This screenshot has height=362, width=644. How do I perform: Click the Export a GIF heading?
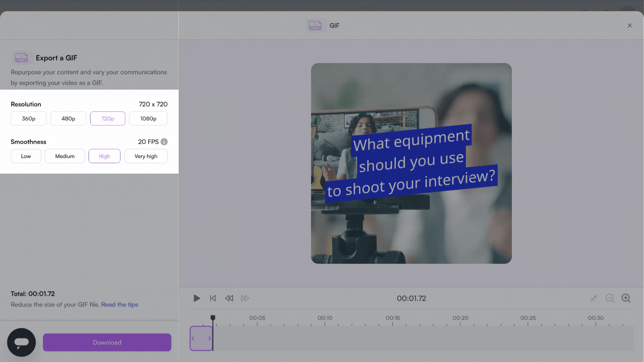coord(56,58)
